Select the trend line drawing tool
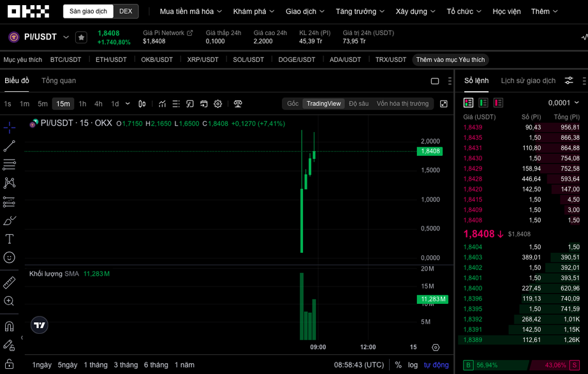 [10, 146]
